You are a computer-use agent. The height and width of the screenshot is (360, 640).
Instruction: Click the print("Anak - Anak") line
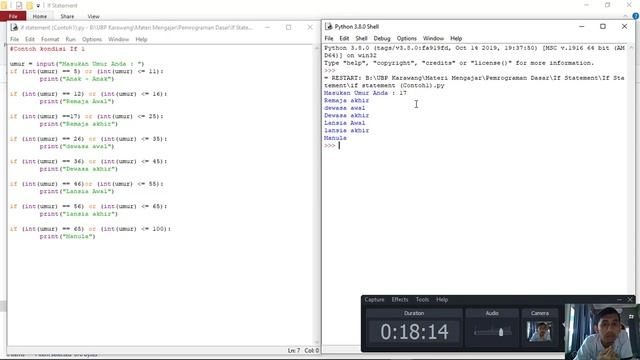click(x=77, y=79)
